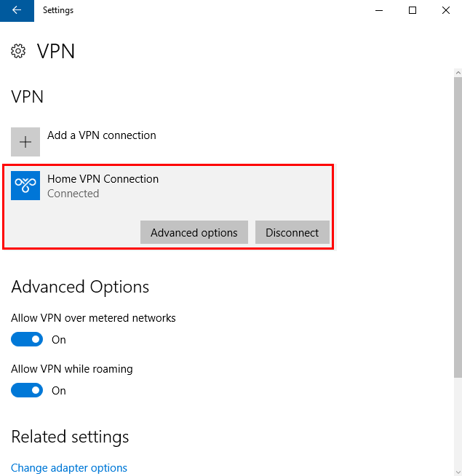
Task: Open the Change adapter options link
Action: coord(69,468)
